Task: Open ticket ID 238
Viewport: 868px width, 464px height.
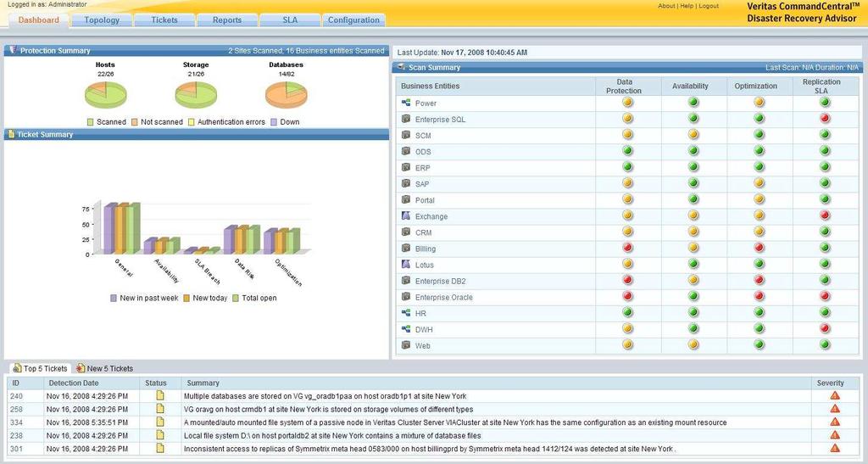Action: click(17, 436)
